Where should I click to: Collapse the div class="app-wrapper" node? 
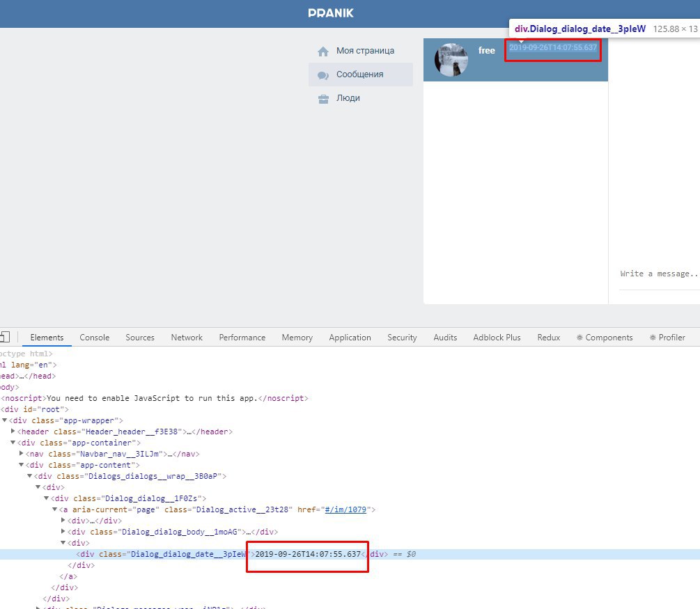click(4, 420)
